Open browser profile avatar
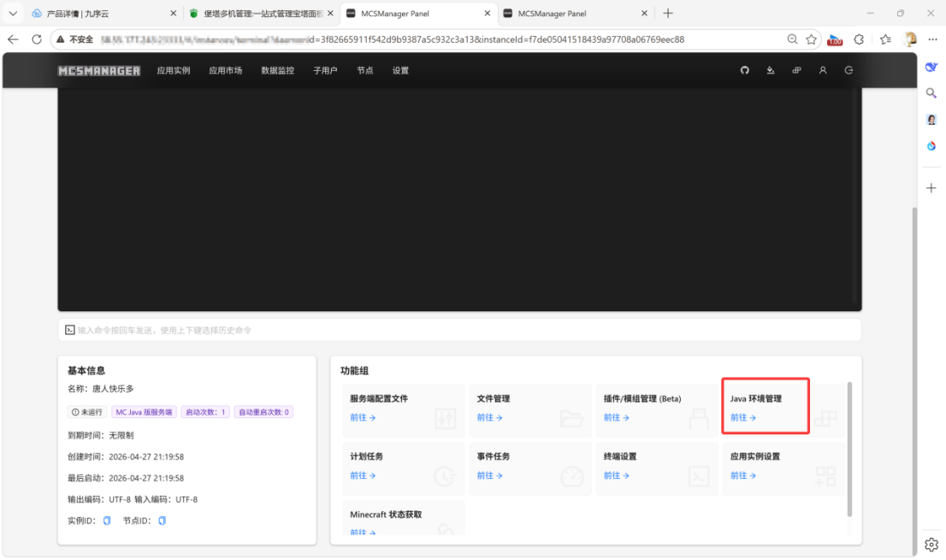This screenshot has width=946, height=560. click(x=909, y=39)
